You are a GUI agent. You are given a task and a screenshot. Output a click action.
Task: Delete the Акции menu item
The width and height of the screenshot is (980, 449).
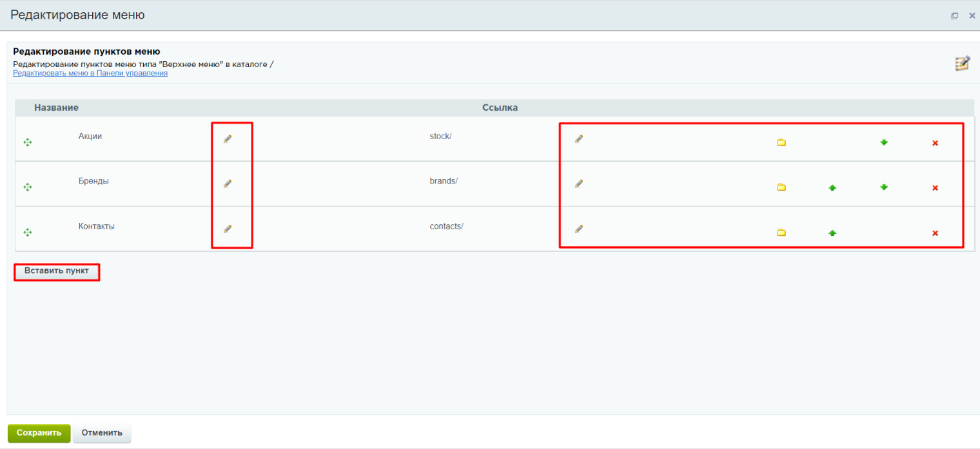935,143
